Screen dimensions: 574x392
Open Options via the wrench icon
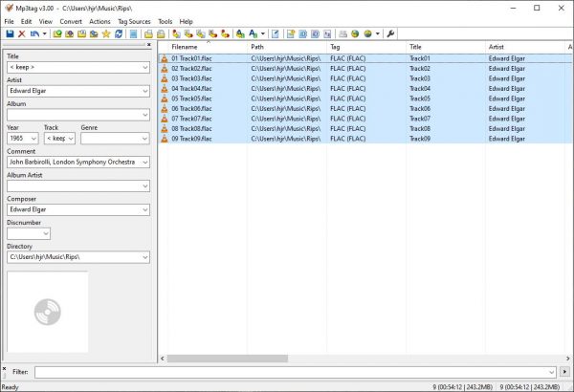(x=390, y=34)
